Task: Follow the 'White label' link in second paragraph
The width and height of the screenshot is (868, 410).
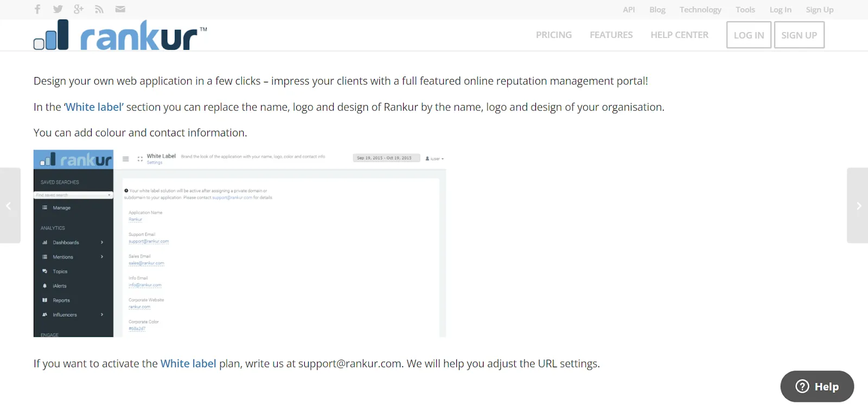Action: point(94,107)
